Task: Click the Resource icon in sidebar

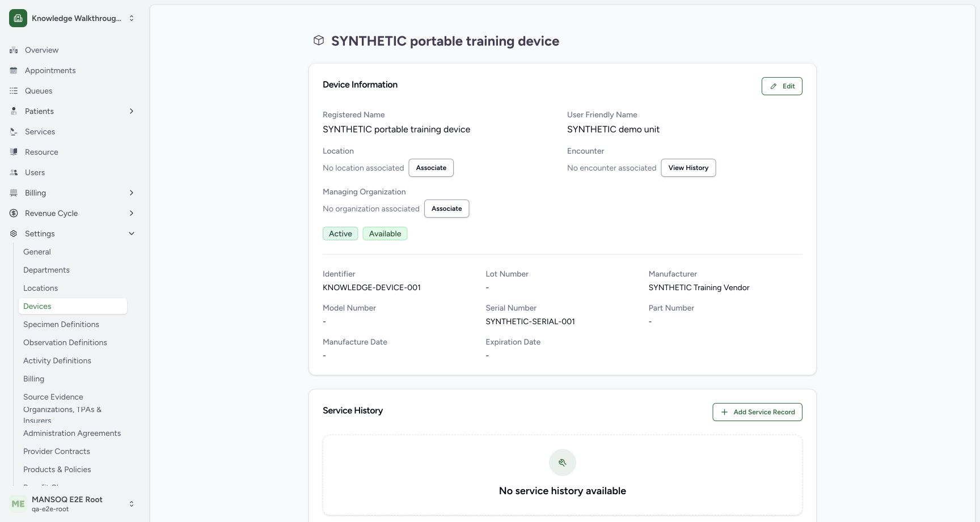Action: 14,152
